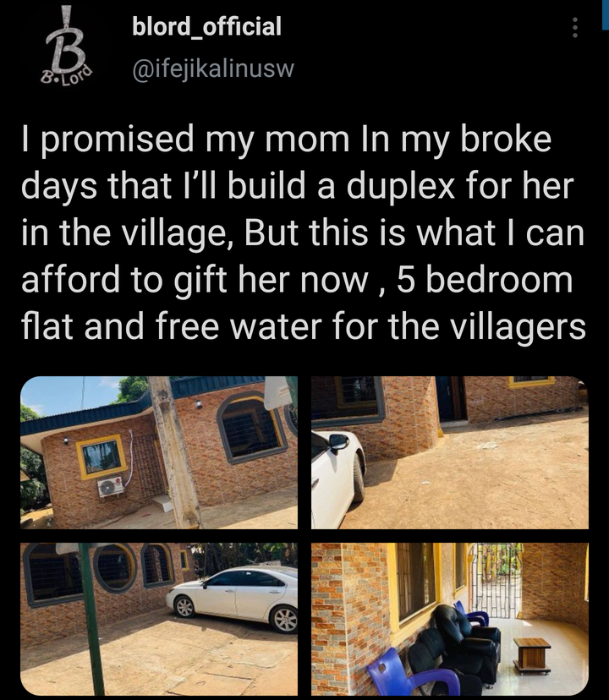The height and width of the screenshot is (700, 609).
Task: Click the tweet line mentioning 'build a duplex'
Action: [298, 186]
